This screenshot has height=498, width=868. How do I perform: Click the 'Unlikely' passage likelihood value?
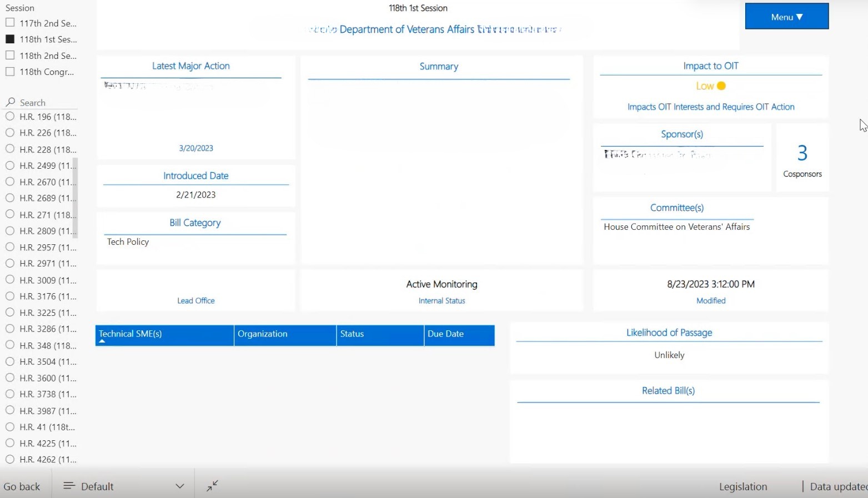669,355
